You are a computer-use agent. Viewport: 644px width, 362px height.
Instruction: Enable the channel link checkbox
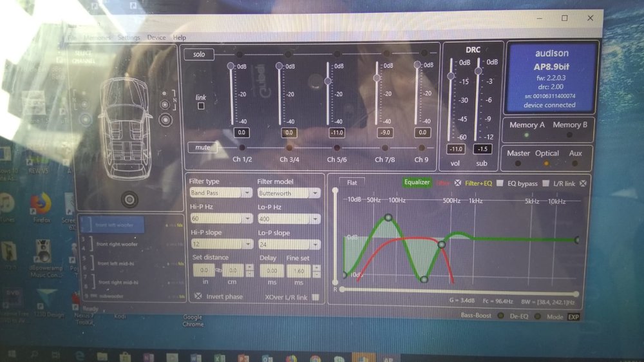(x=201, y=106)
